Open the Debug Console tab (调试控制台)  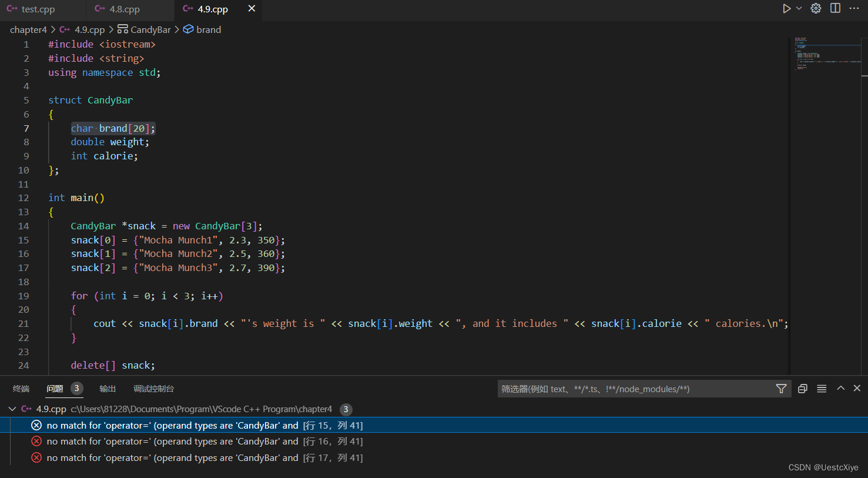pos(153,389)
